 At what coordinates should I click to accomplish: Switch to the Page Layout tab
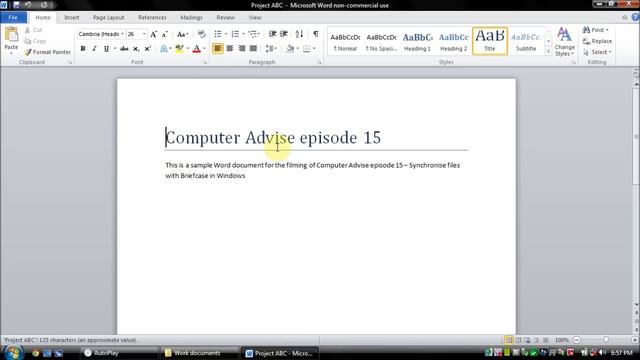point(108,18)
